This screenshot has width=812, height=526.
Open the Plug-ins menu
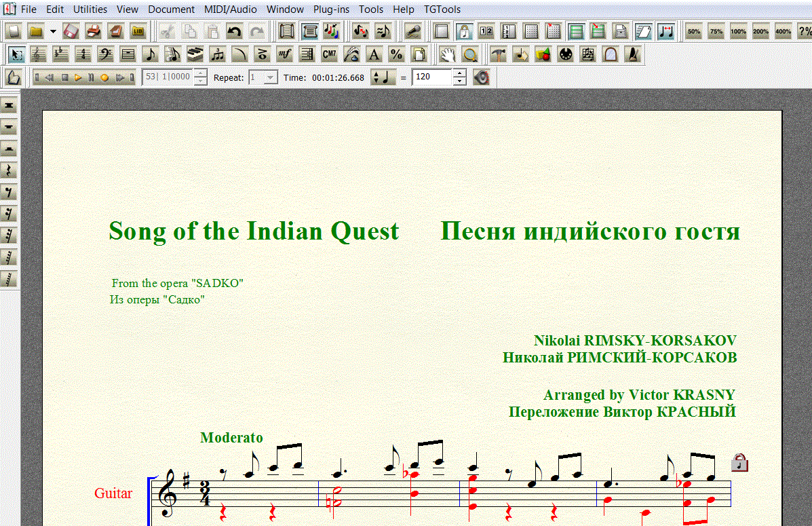[x=332, y=10]
